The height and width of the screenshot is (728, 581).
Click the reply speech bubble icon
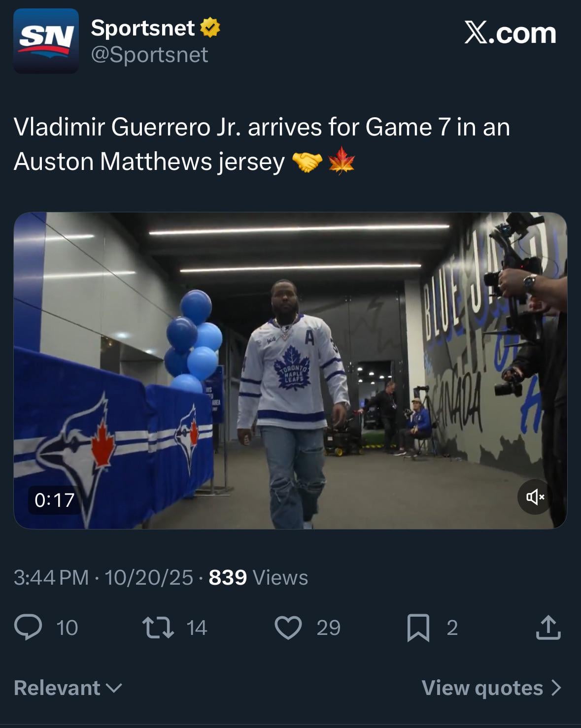pos(28,628)
